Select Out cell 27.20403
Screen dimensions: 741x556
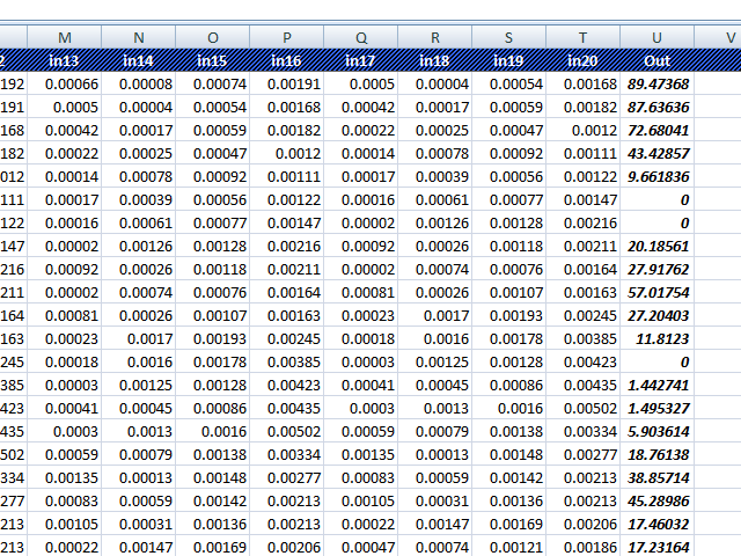pos(657,315)
